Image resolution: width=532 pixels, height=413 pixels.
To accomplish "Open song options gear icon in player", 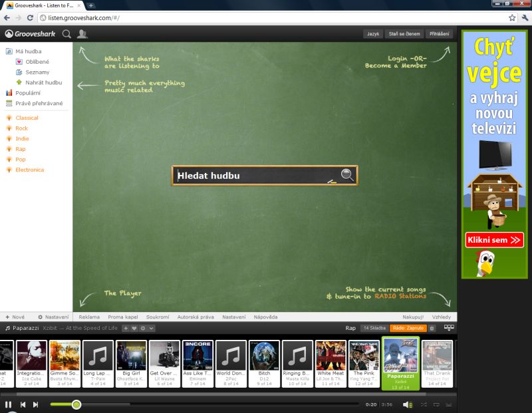I will tap(143, 328).
